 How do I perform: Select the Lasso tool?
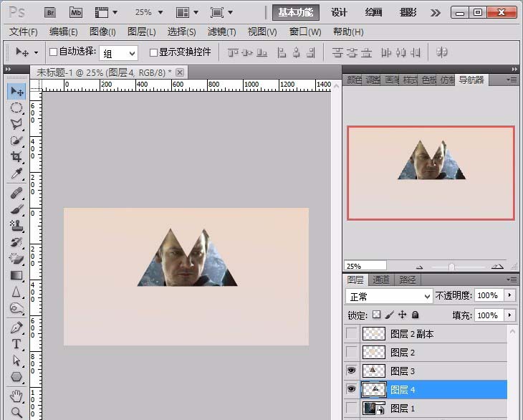pos(16,124)
